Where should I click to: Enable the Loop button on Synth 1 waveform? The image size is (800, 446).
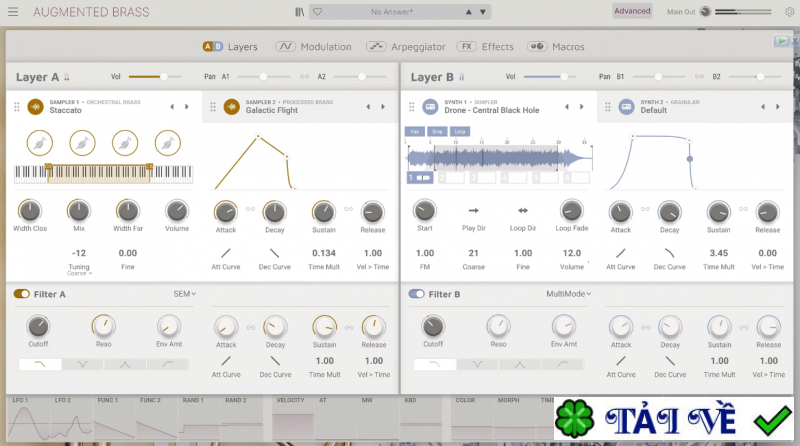(460, 132)
